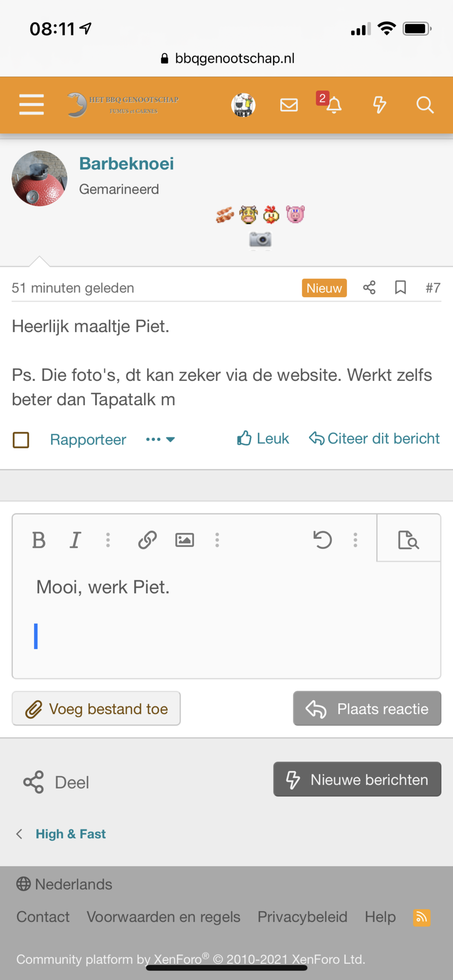Share post #7 via share icon
Viewport: 453px width, 980px height.
[x=369, y=288]
